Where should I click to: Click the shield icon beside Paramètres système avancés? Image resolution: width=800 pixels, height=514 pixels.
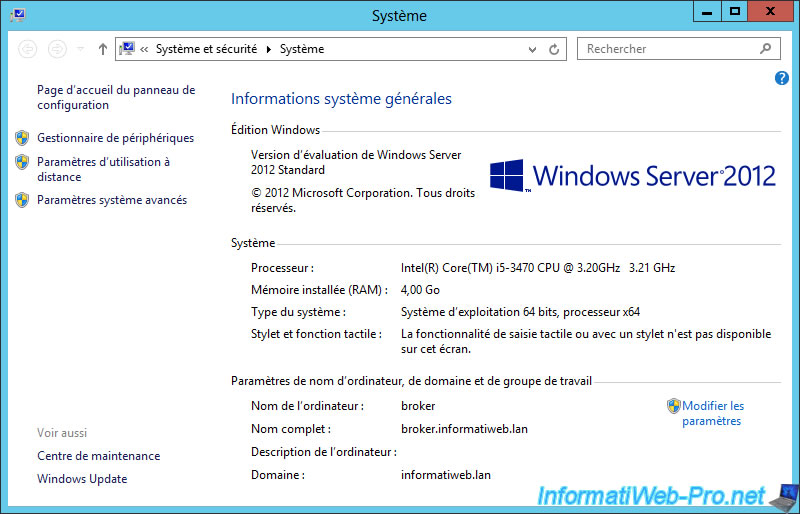(22, 200)
